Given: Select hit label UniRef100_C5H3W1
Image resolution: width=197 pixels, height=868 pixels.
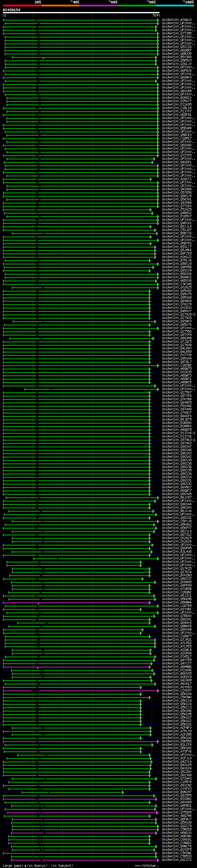Looking at the screenshot, I should click(x=177, y=853).
